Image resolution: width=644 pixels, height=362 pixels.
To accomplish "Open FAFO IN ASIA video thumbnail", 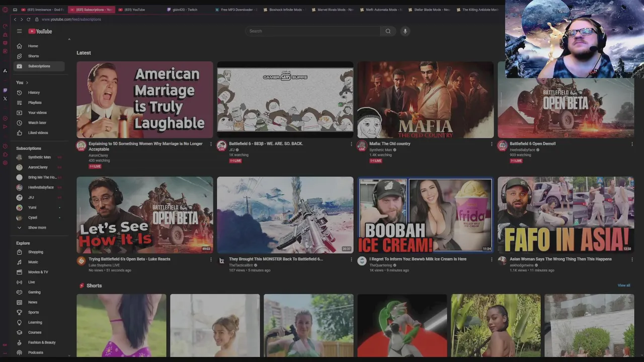I will coord(566,215).
